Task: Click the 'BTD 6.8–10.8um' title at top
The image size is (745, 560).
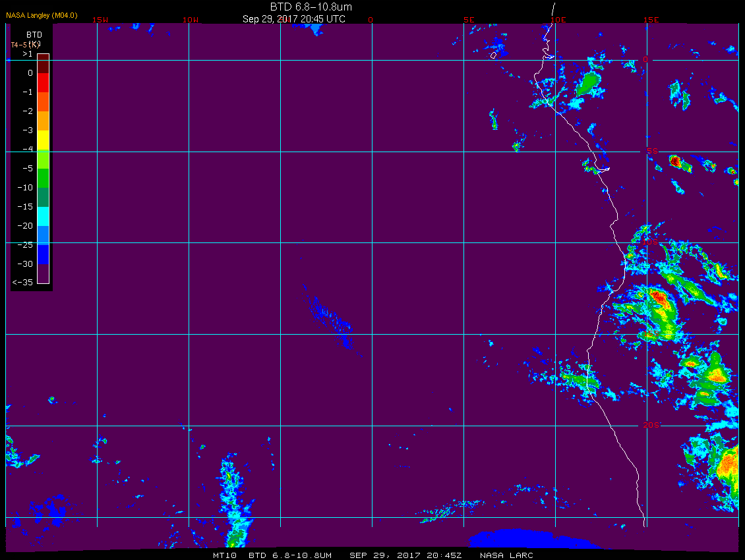Action: pos(311,7)
